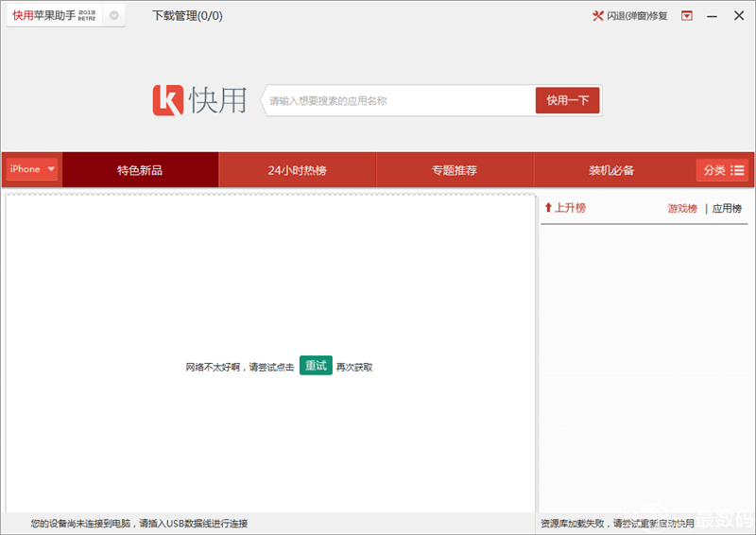Minimize the 快用 window
The width and height of the screenshot is (756, 535).
click(713, 16)
